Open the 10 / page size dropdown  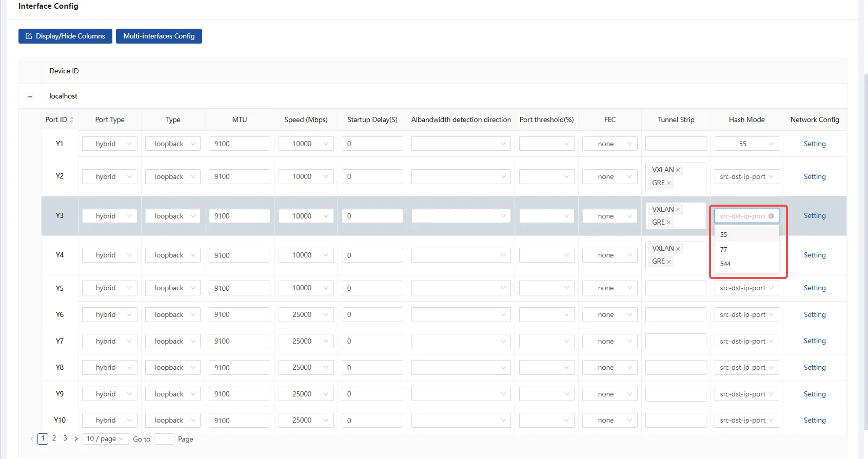(105, 439)
